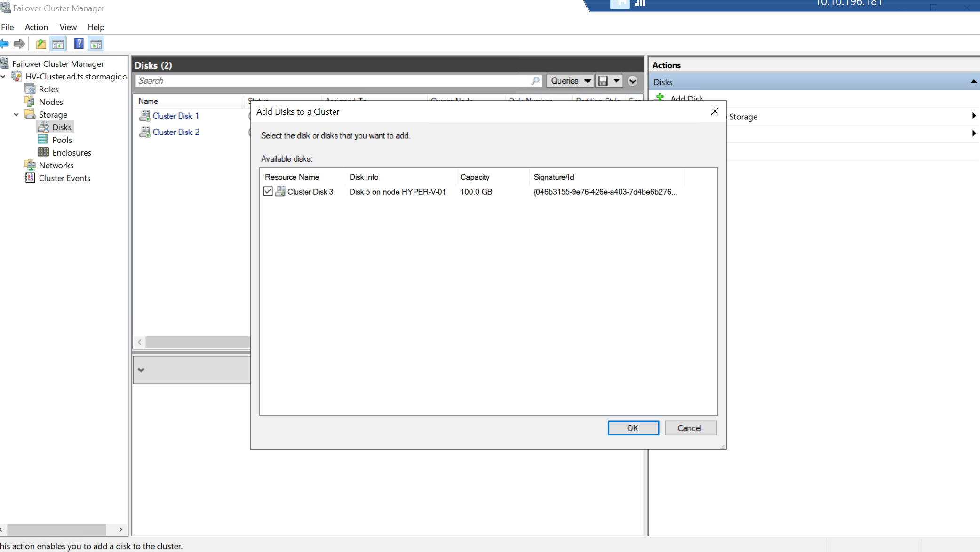This screenshot has height=552, width=980.
Task: Click the Storage folder icon
Action: (30, 114)
